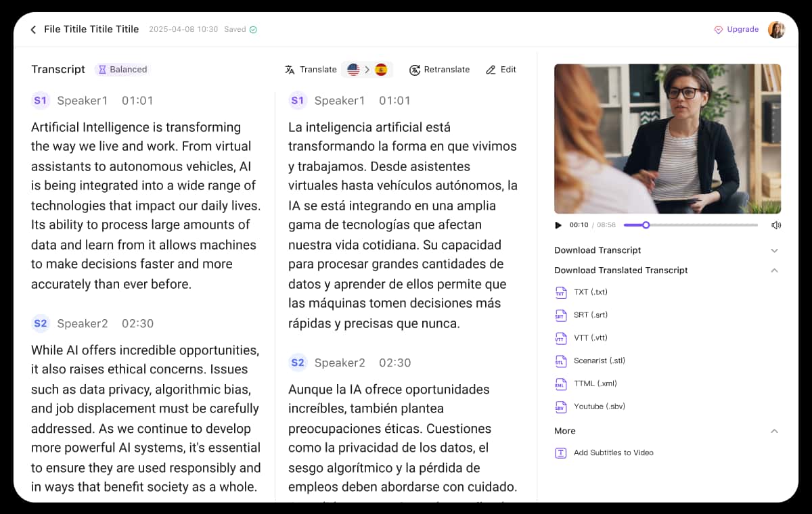Expand the Download Transcript section
The height and width of the screenshot is (514, 812).
click(774, 251)
